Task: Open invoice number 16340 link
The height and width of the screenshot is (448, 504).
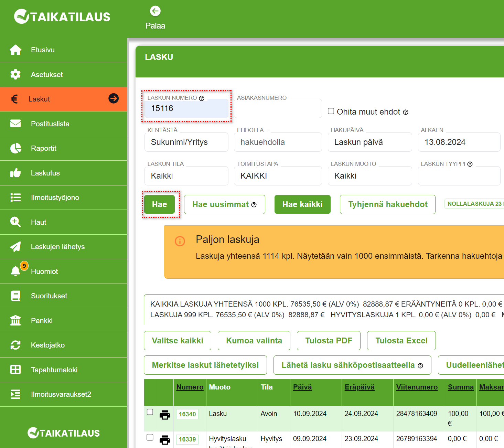Action: pyautogui.click(x=187, y=414)
